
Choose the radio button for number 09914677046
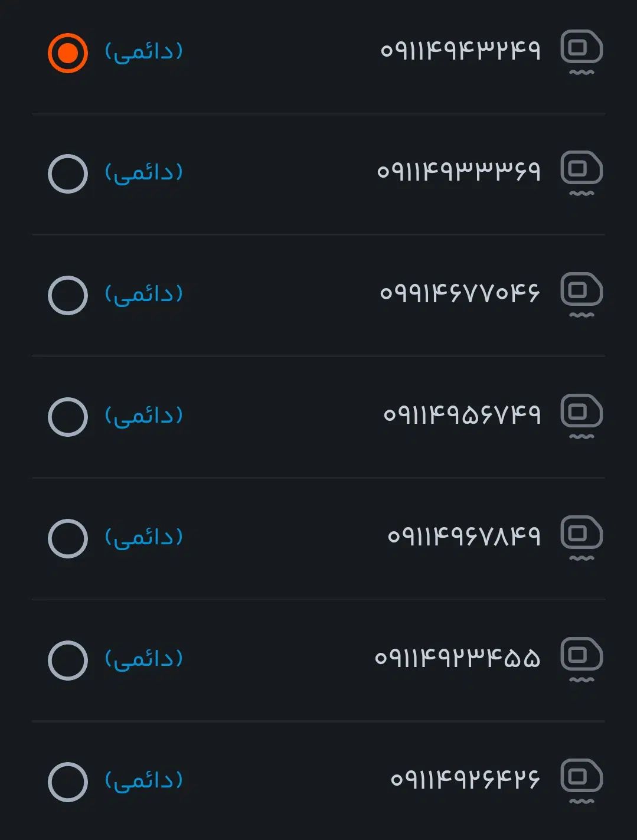point(68,296)
